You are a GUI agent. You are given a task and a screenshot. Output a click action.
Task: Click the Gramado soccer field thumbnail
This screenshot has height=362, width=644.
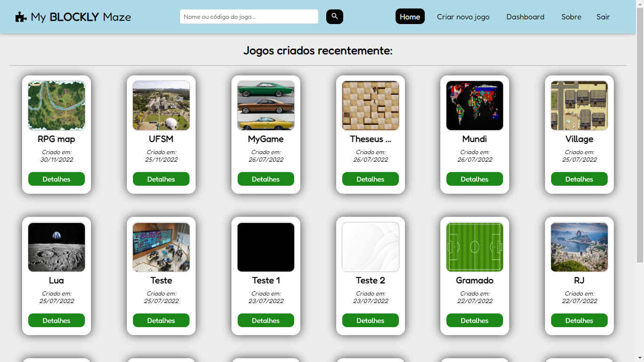[x=475, y=247]
